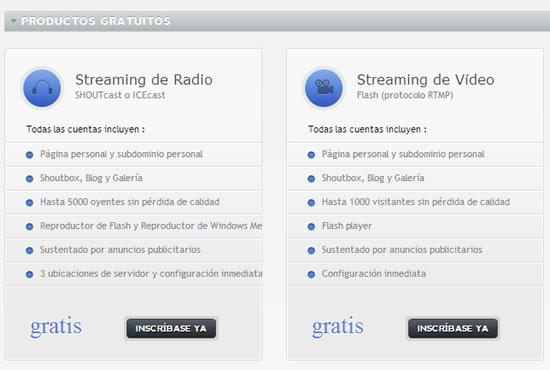The height and width of the screenshot is (370, 550).
Task: Select 'Reproductor de Flash y Reproductor de Windows' row
Action: click(x=133, y=226)
